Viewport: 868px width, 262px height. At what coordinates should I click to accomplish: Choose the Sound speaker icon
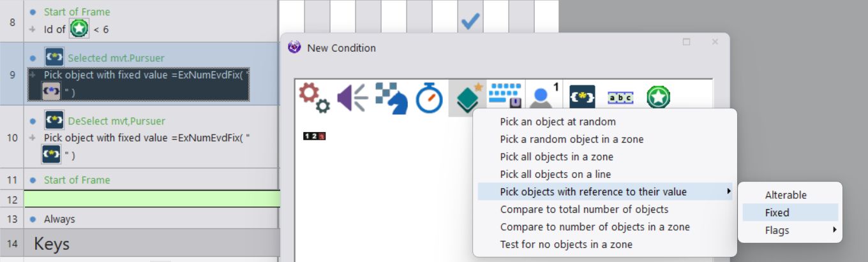352,98
